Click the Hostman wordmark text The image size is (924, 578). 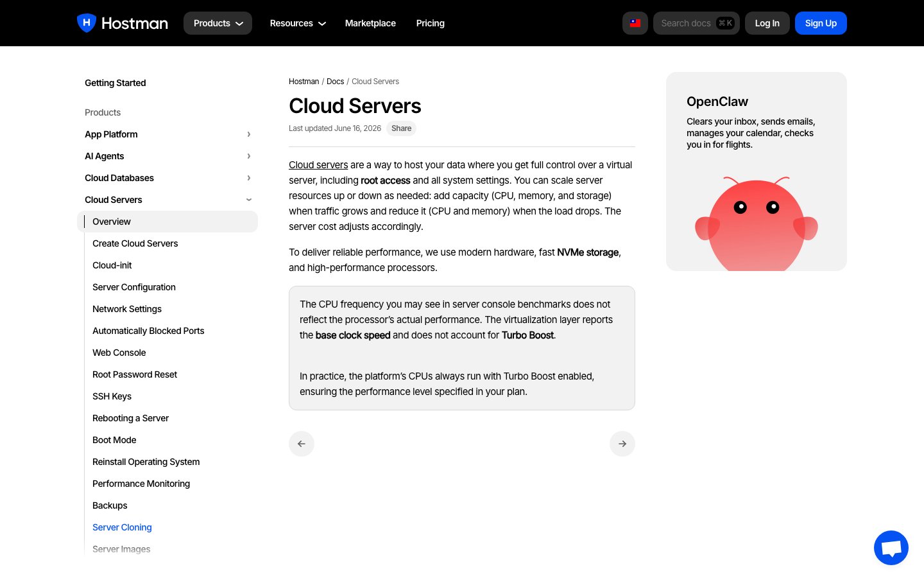(135, 24)
